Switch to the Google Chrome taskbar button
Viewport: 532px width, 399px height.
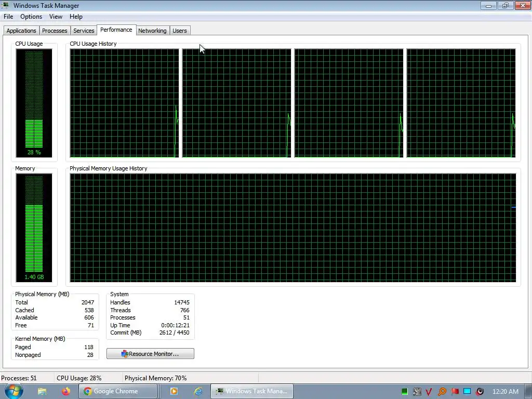click(x=118, y=391)
